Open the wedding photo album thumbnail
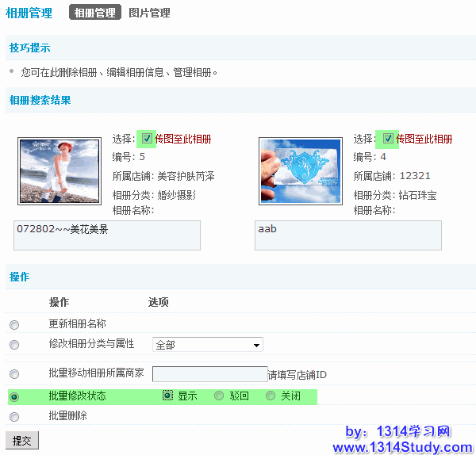This screenshot has height=455, width=476. [x=59, y=172]
